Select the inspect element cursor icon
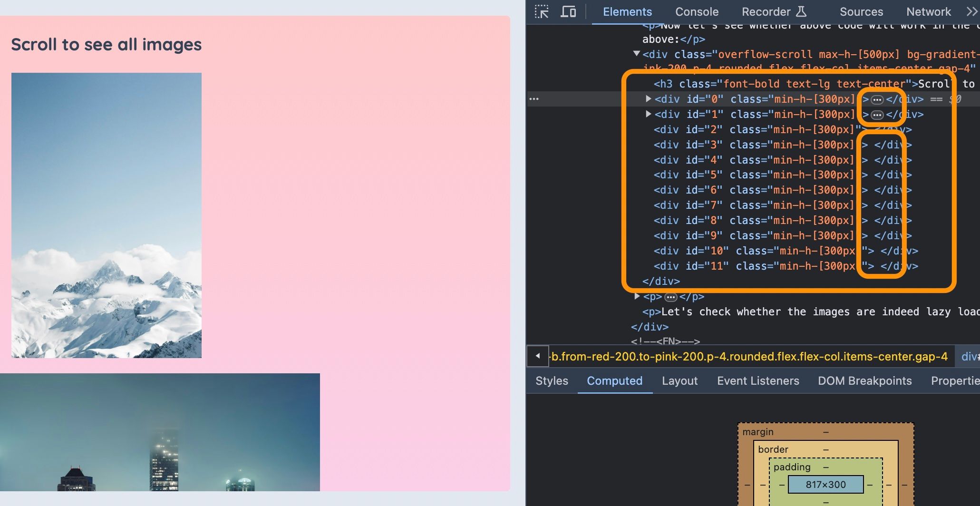The width and height of the screenshot is (980, 506). point(542,11)
